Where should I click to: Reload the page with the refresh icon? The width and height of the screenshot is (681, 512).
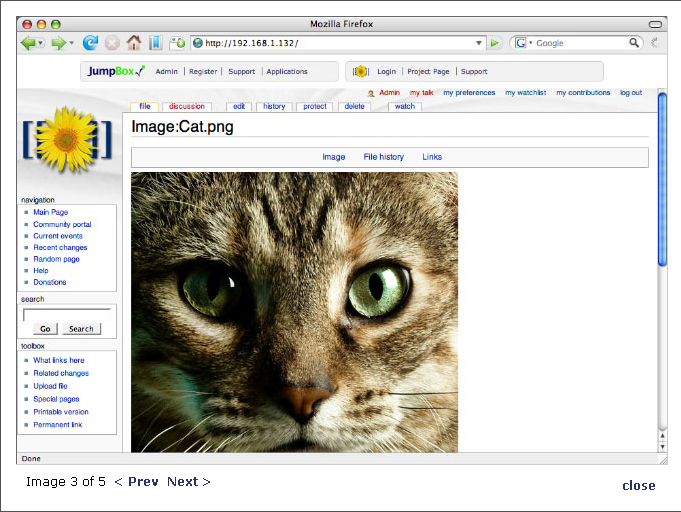pos(90,43)
